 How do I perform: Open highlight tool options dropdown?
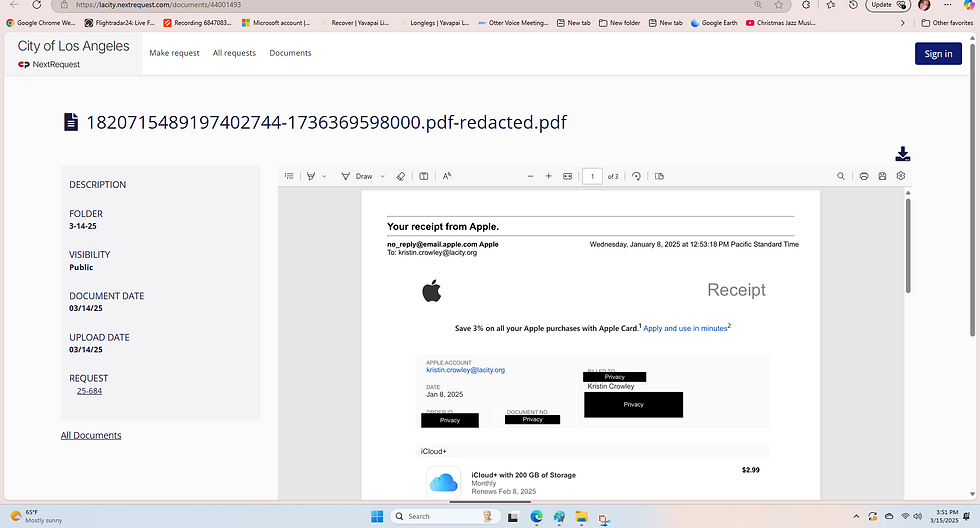(324, 176)
